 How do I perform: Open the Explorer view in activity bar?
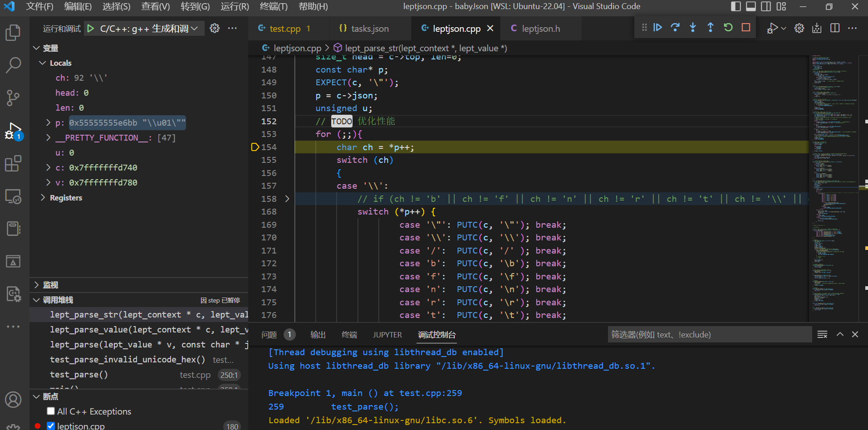click(13, 33)
